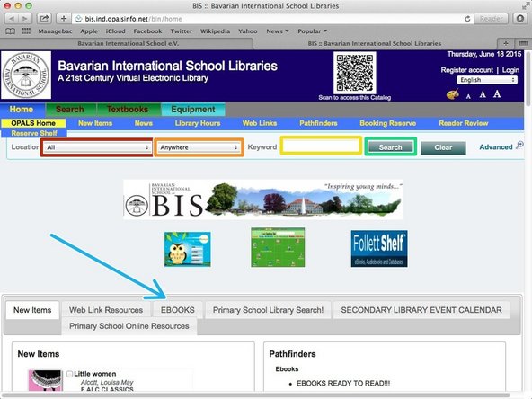Show the bookmarks book icon
This screenshot has width=532, height=399.
point(11,31)
